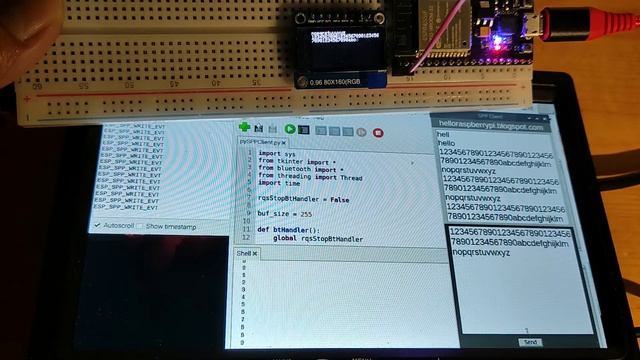
Task: Click line number 12 in editor gutter
Action: tap(245, 237)
